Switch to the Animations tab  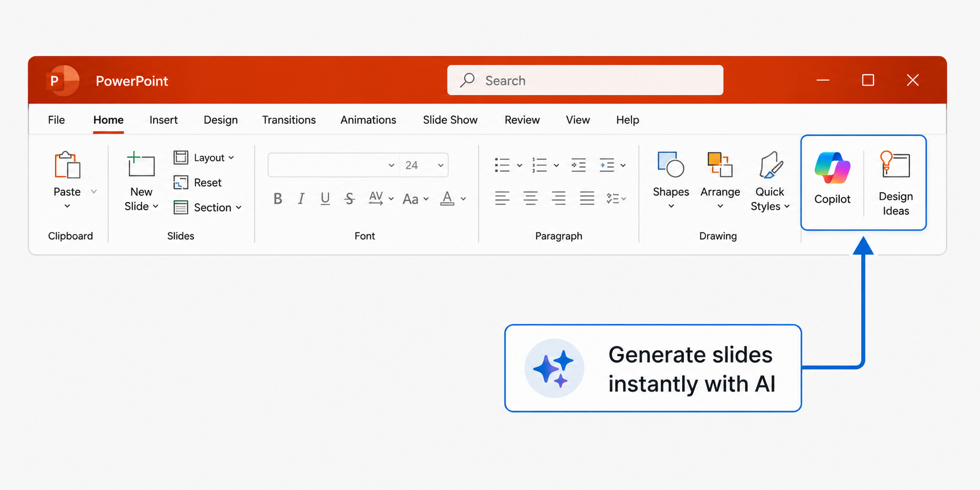coord(368,120)
